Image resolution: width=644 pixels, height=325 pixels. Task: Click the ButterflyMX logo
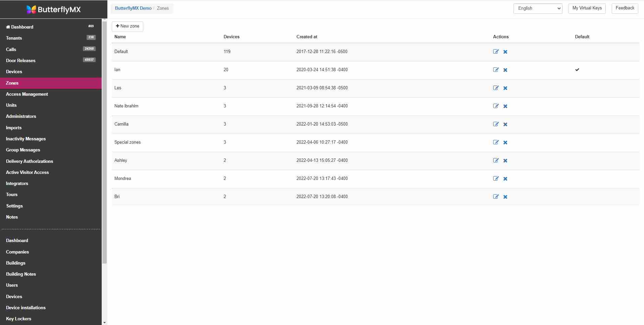54,9
